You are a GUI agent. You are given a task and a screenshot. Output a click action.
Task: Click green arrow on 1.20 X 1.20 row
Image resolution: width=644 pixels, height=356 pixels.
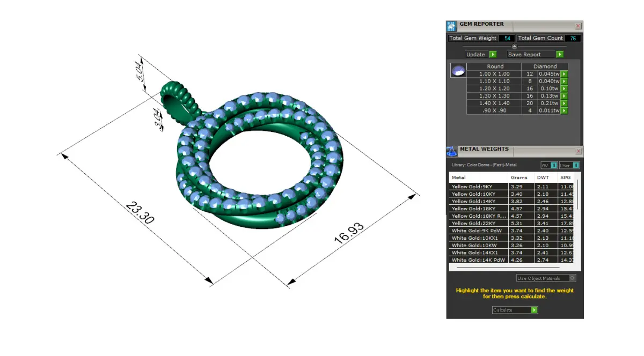tap(564, 88)
